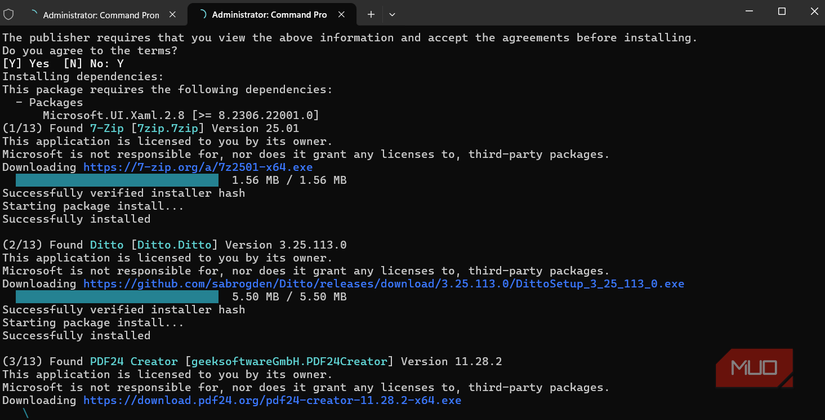Click the "7-Zip" package name text
Image resolution: width=825 pixels, height=420 pixels.
click(107, 128)
